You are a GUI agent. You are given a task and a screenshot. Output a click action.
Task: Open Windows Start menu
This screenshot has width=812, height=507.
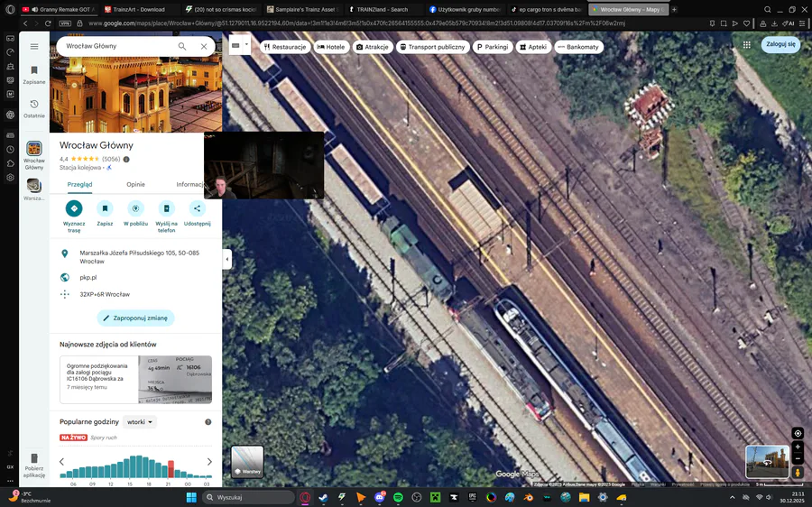point(191,498)
